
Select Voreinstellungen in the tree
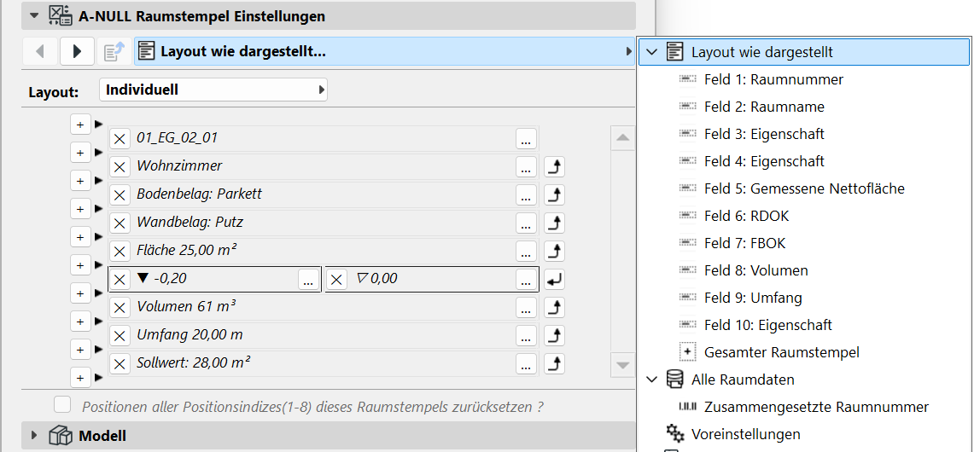point(745,434)
